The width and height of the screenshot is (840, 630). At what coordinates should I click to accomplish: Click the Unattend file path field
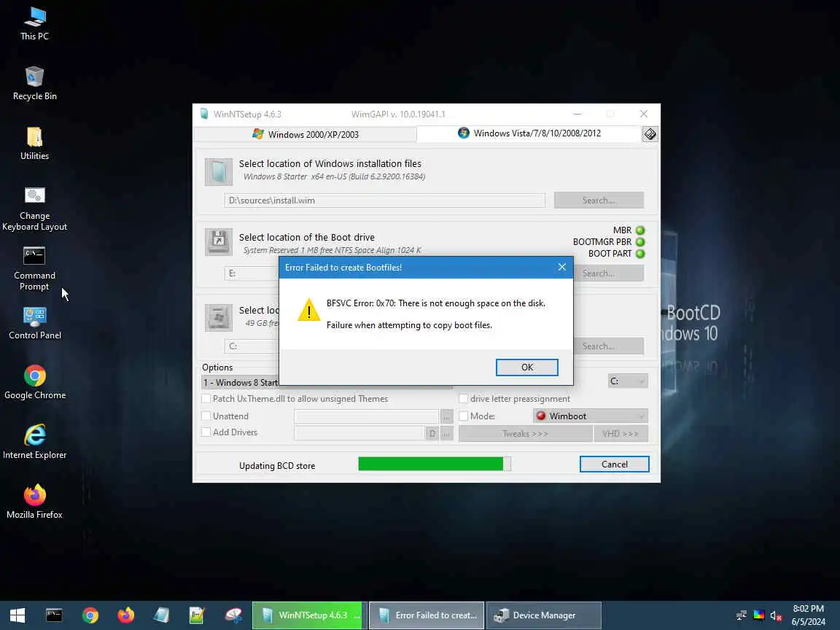coord(367,416)
